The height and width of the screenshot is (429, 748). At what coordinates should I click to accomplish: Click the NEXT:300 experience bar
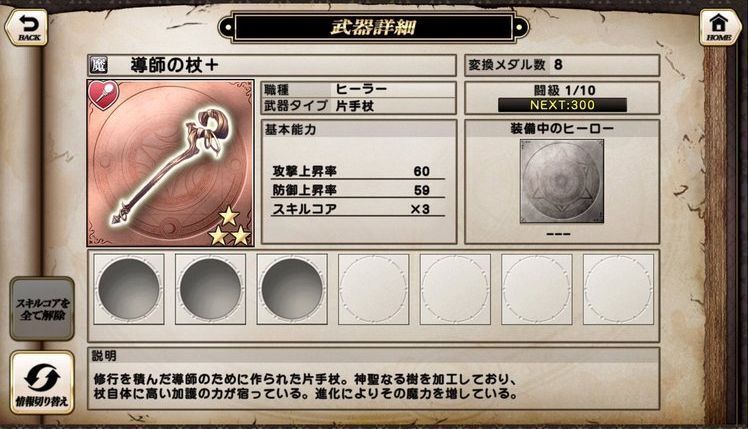562,105
